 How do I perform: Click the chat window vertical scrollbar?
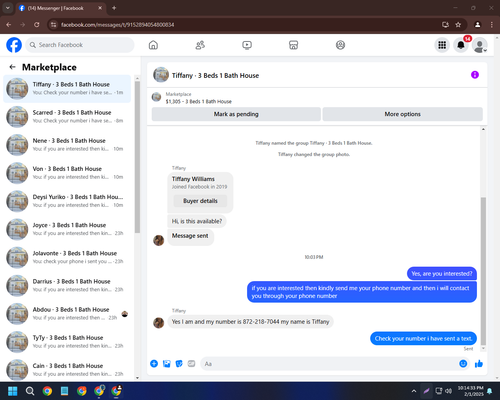(483, 271)
